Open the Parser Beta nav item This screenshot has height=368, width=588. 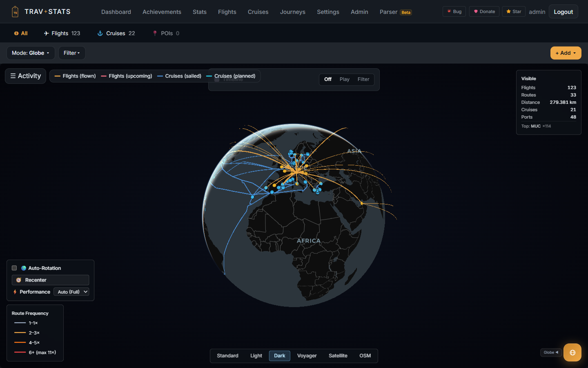click(x=395, y=12)
